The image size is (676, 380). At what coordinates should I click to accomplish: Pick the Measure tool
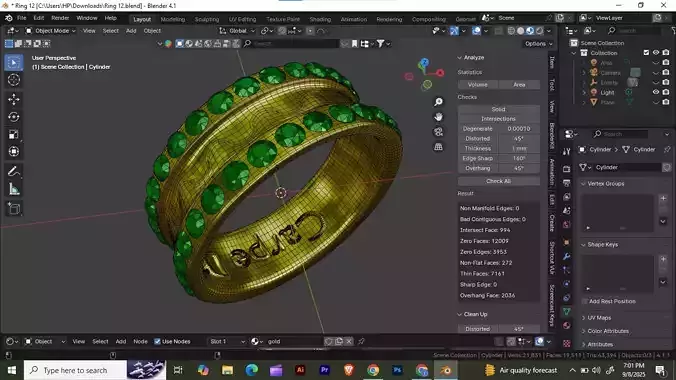(14, 189)
